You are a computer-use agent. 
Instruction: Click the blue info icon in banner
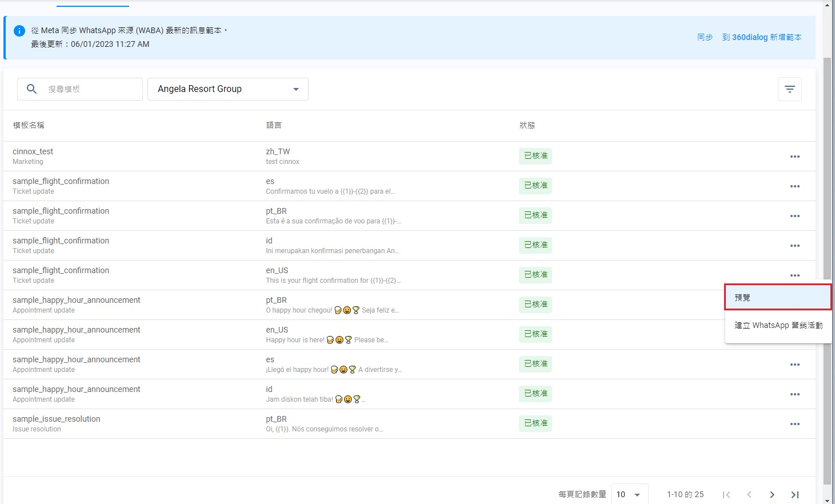[x=19, y=31]
